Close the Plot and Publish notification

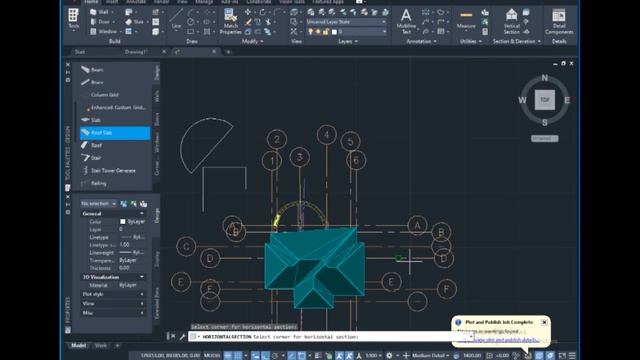point(544,322)
